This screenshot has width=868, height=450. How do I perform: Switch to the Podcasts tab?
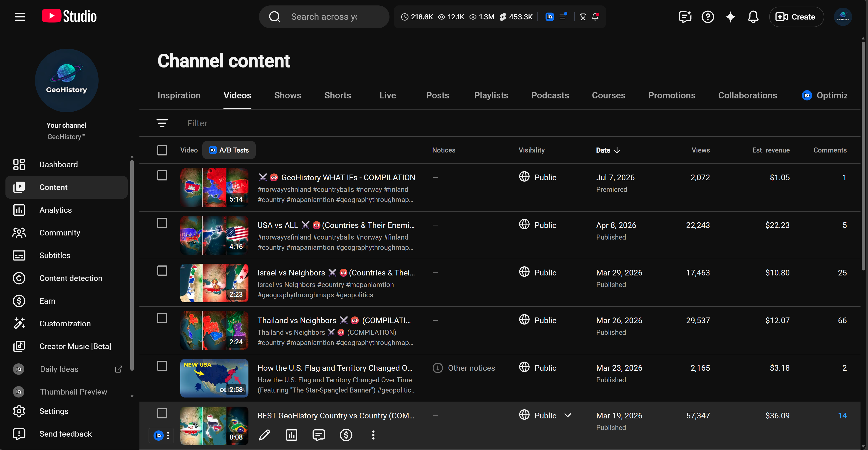(550, 95)
